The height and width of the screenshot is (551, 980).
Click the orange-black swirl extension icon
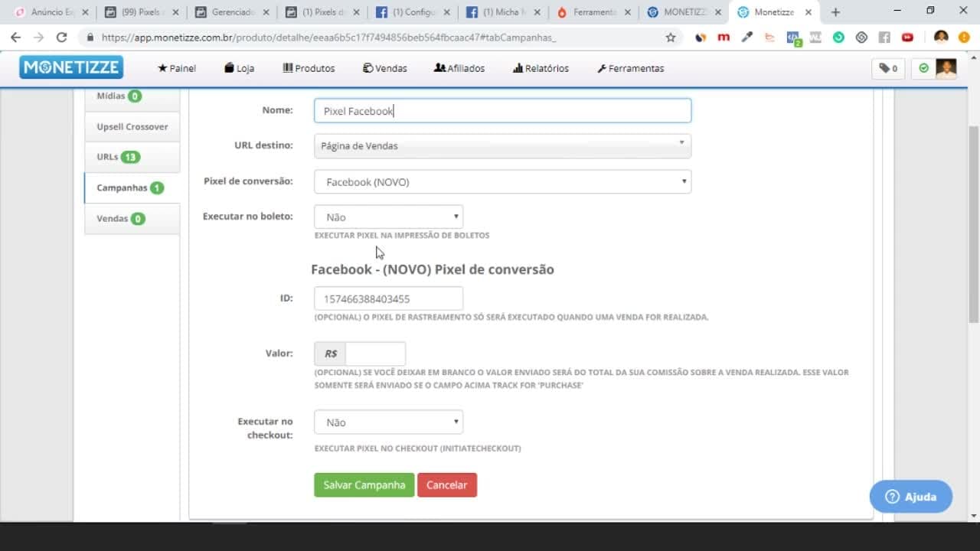point(701,37)
